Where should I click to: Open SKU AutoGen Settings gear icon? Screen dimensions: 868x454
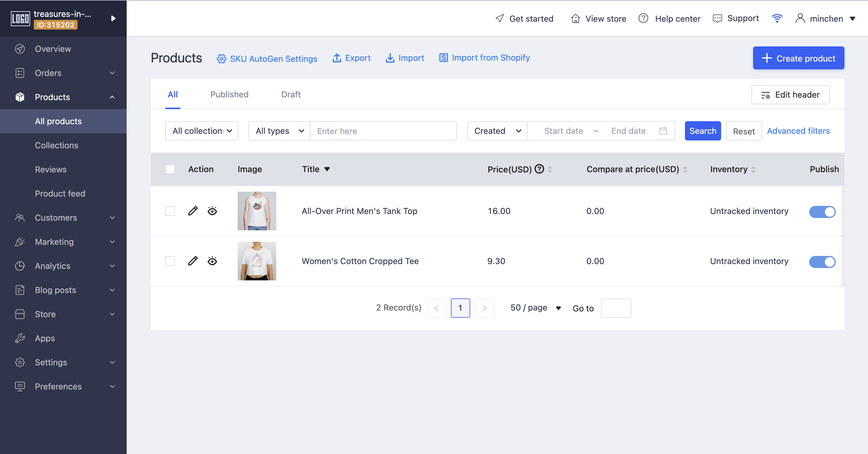(x=221, y=58)
